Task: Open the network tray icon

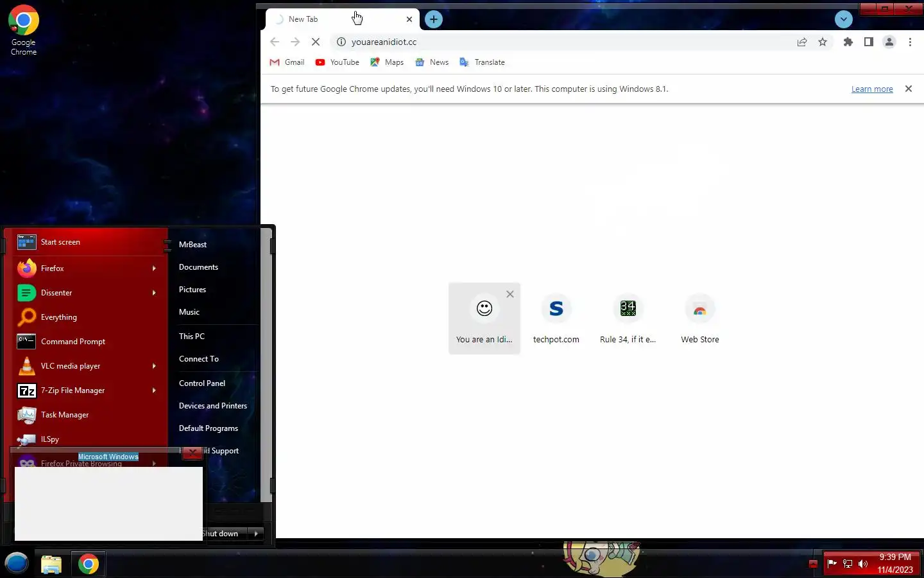Action: [x=848, y=564]
